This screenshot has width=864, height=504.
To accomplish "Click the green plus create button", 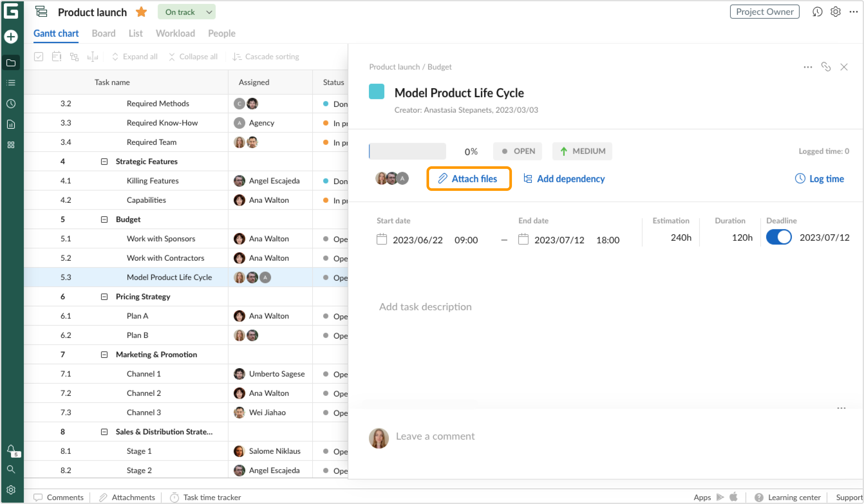I will [11, 37].
